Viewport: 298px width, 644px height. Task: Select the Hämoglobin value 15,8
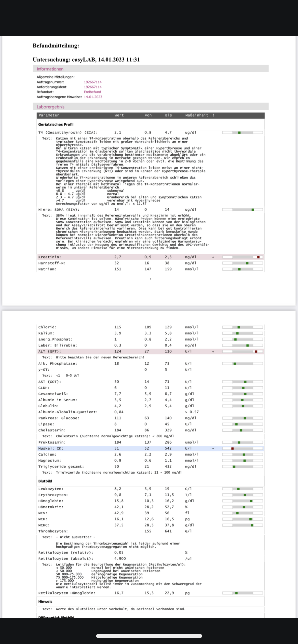(119, 501)
